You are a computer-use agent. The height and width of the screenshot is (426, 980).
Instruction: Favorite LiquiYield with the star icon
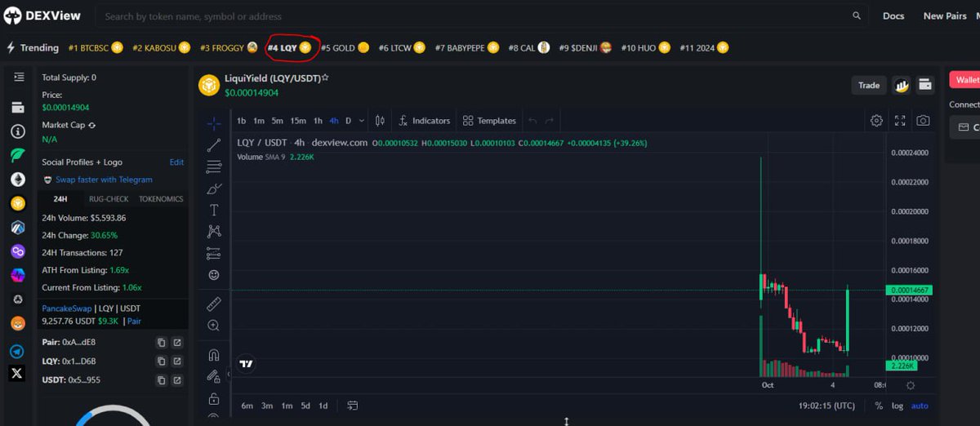point(325,78)
